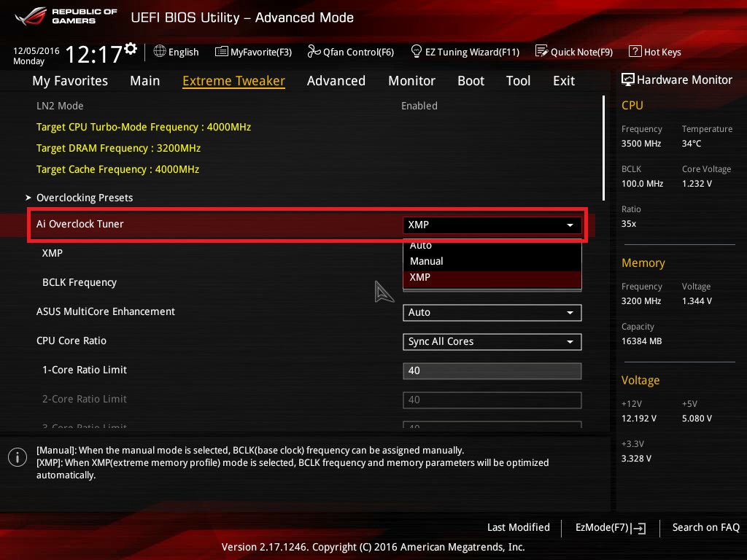Select BCLK Frequency row label
Screen dimensions: 747x560
click(79, 282)
